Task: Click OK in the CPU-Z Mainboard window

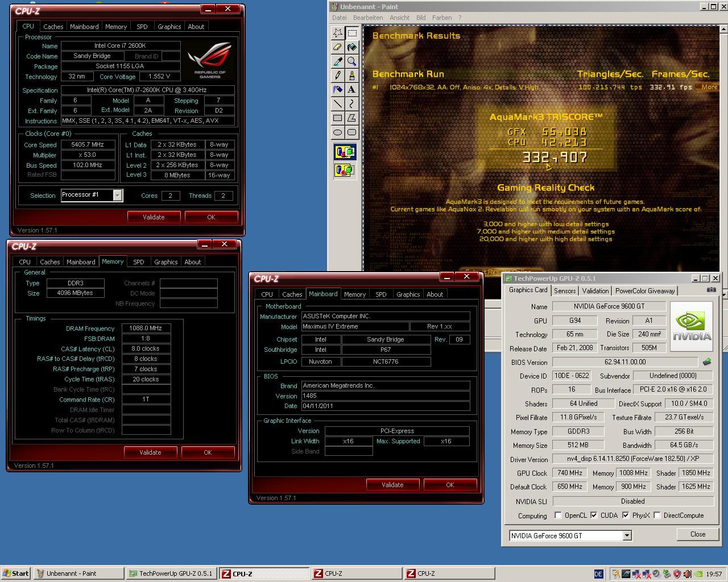Action: [450, 485]
